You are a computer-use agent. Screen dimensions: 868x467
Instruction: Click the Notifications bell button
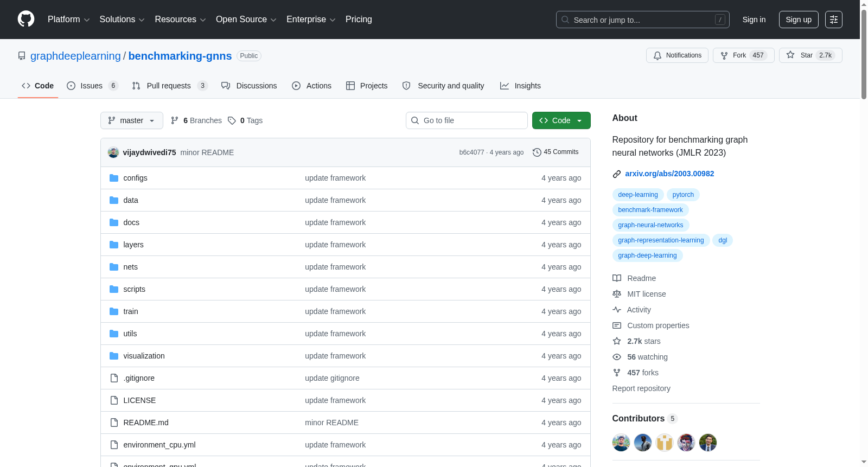click(x=677, y=55)
